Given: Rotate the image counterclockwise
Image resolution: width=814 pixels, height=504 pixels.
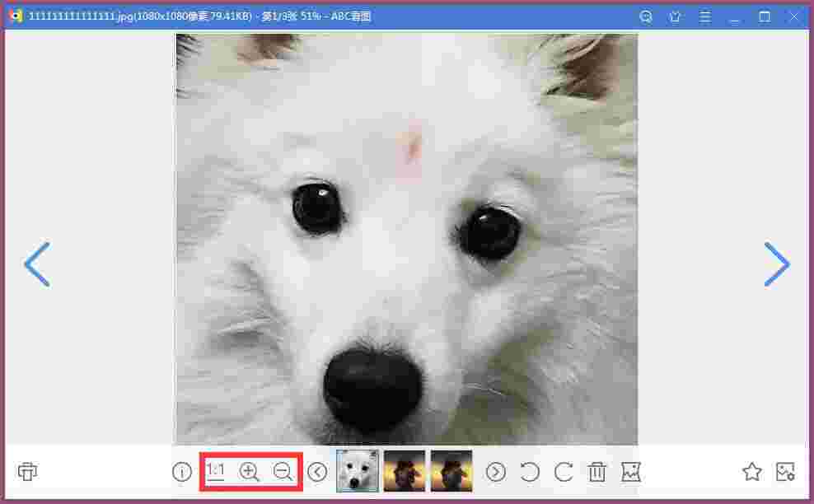Looking at the screenshot, I should (x=530, y=472).
